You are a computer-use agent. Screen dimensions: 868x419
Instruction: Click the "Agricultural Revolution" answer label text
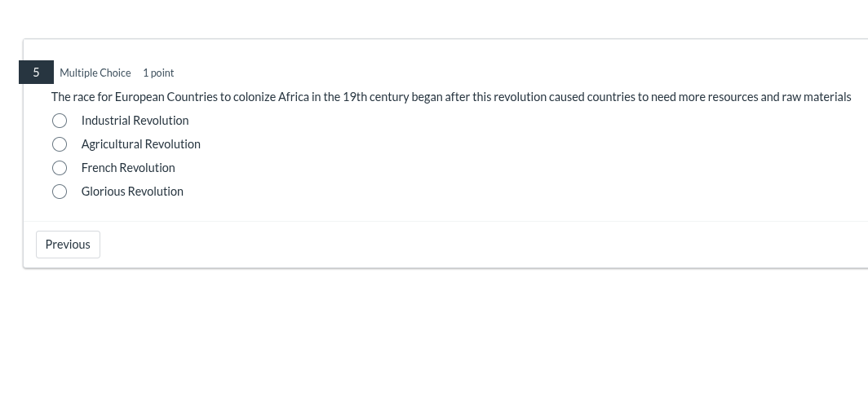click(140, 144)
